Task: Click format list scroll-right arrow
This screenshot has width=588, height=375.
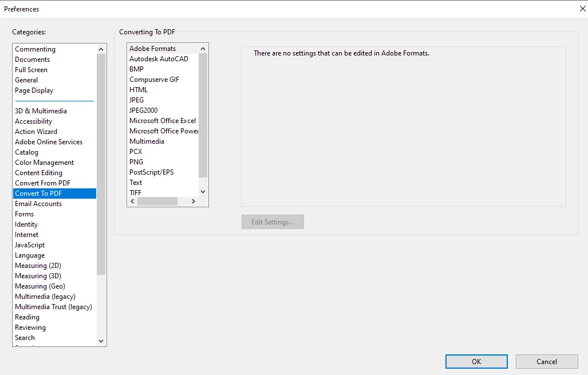Action: click(x=193, y=202)
